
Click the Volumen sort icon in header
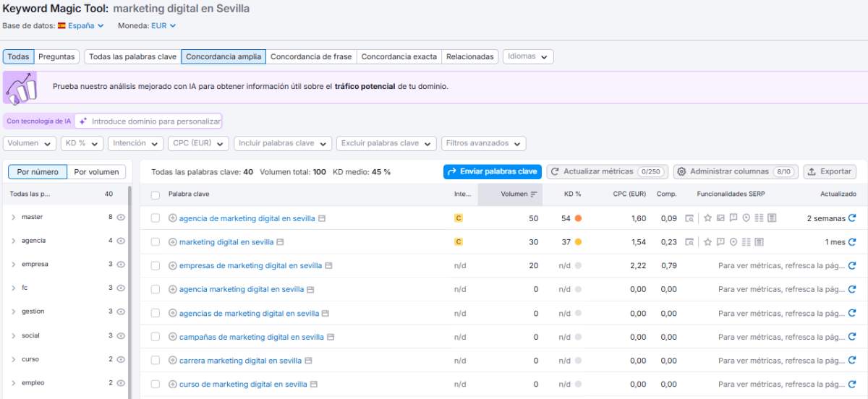(534, 194)
